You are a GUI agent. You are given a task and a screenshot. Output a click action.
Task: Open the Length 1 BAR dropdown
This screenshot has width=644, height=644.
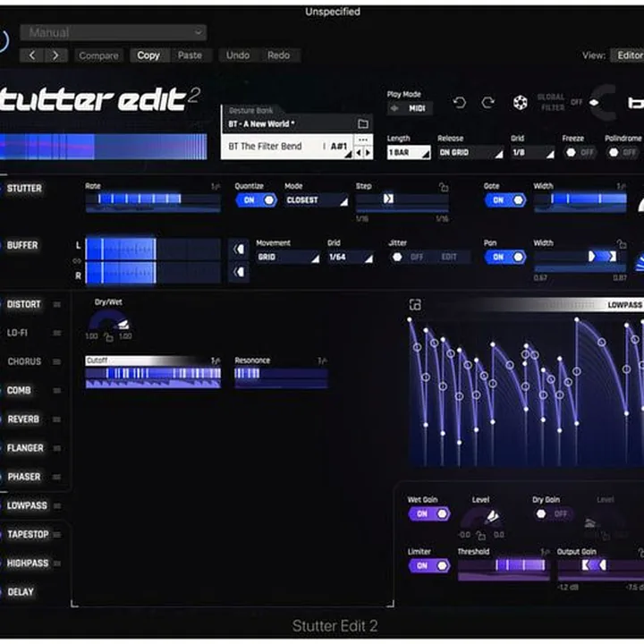pyautogui.click(x=409, y=152)
